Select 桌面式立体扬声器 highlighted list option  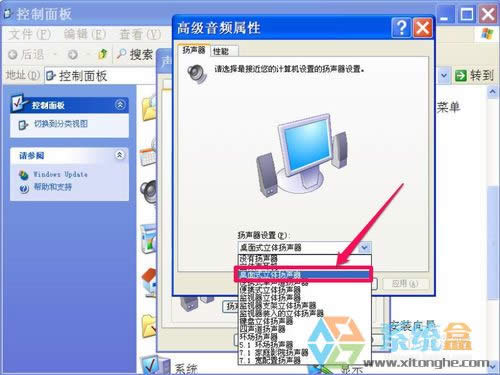click(x=304, y=275)
